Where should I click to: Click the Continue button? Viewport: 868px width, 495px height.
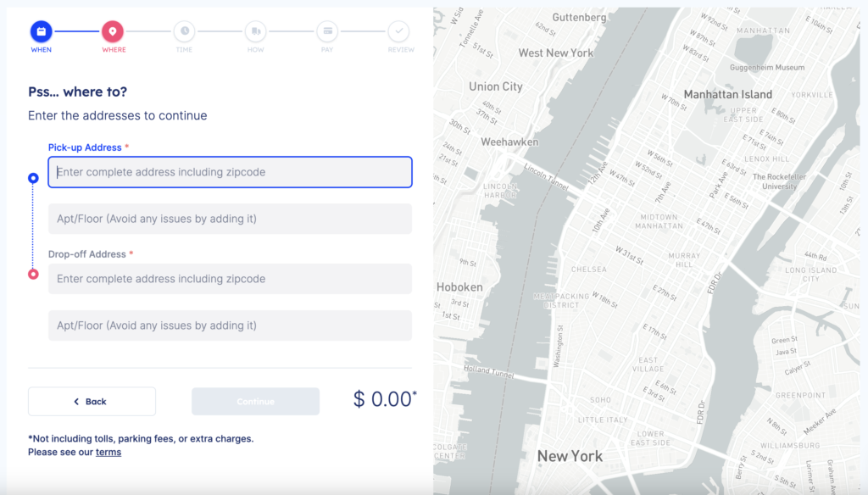[256, 402]
